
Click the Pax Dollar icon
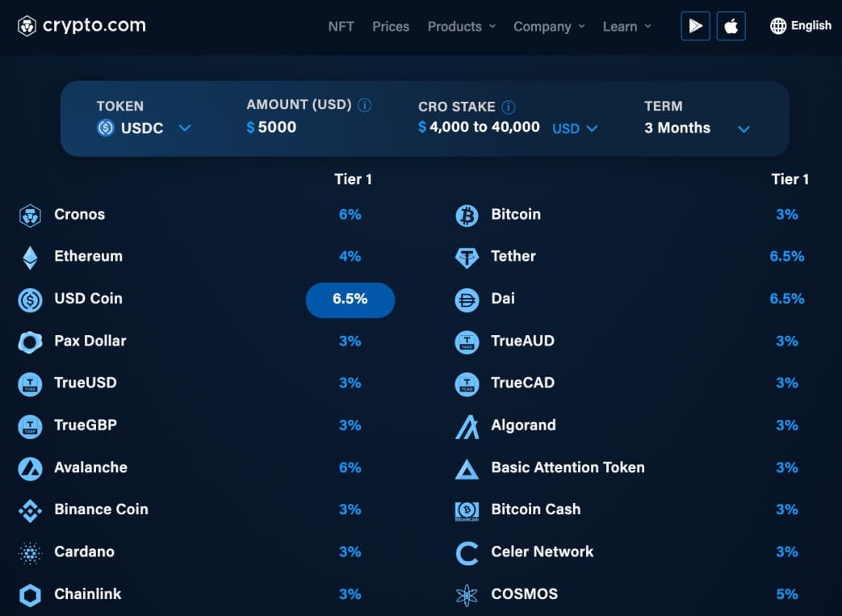[30, 342]
